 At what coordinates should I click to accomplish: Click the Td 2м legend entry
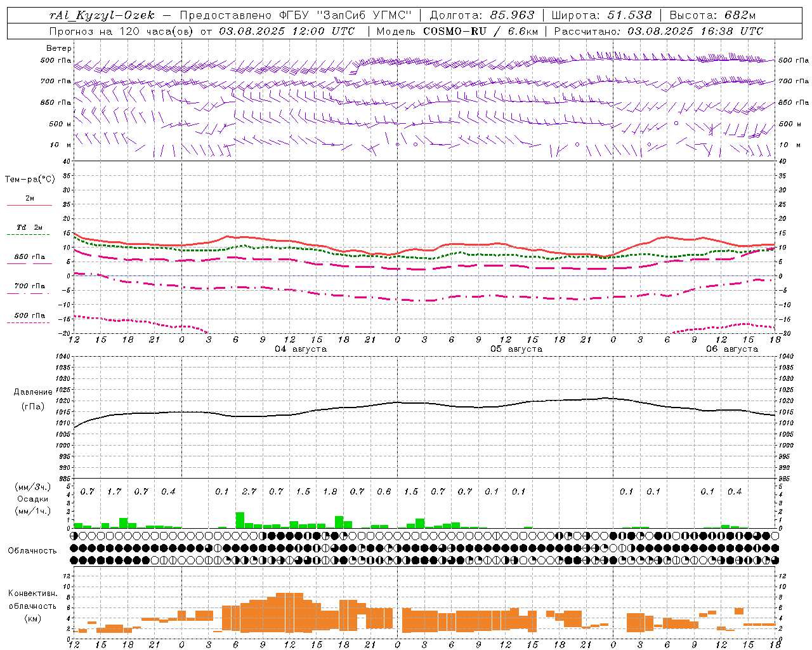30,227
